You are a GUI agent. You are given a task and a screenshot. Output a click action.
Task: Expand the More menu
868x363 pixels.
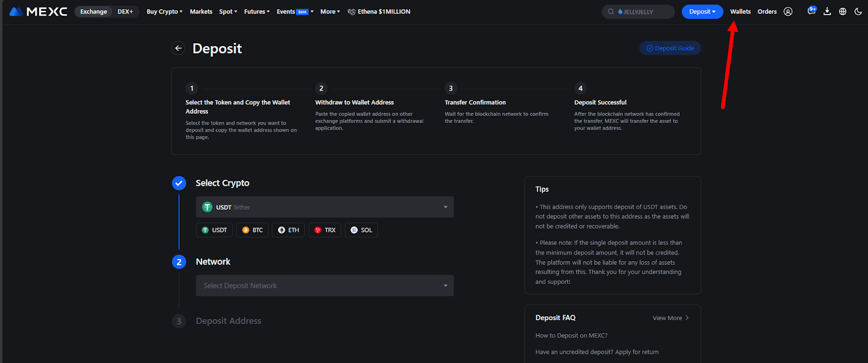coord(330,11)
